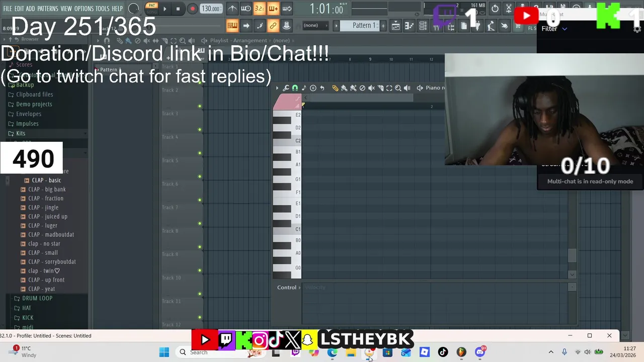Viewport: 644px width, 362px height.
Task: Open the OPTIONS menu
Action: (x=84, y=9)
